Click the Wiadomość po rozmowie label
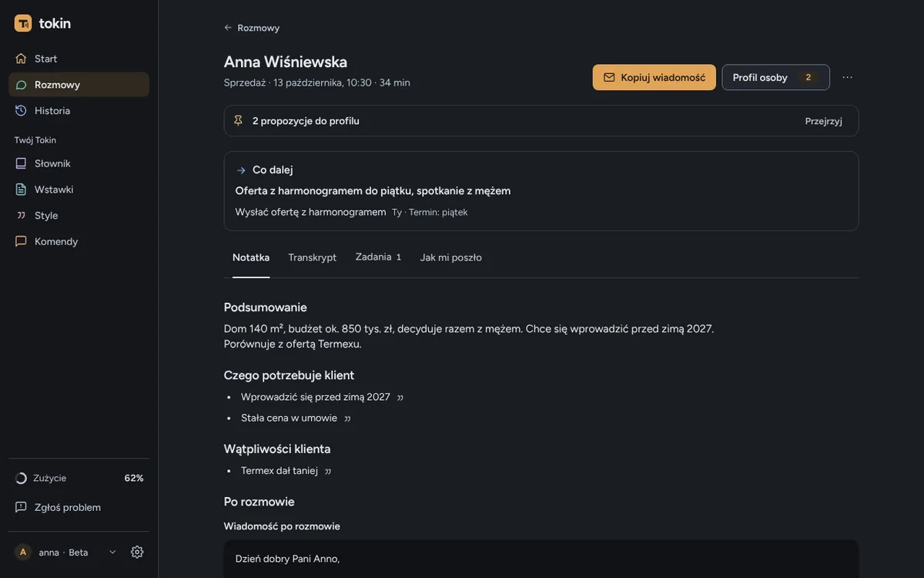924x578 pixels. click(282, 526)
